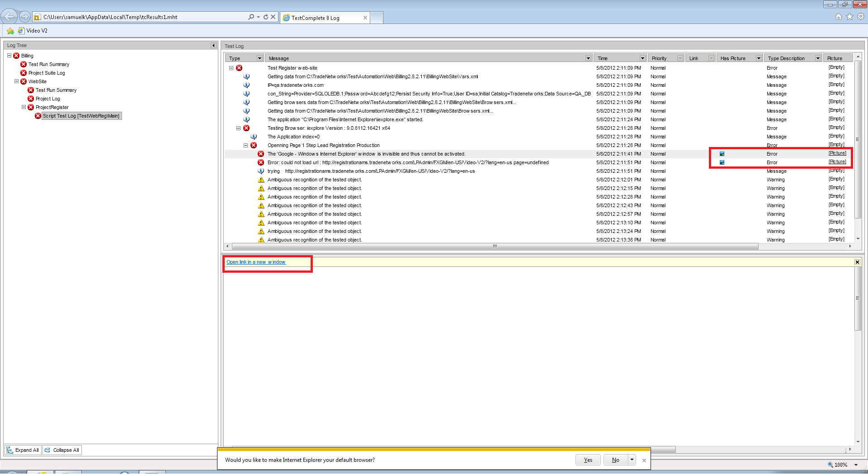868x474 pixels.
Task: Open dropdown arrow next to No button
Action: pyautogui.click(x=632, y=460)
